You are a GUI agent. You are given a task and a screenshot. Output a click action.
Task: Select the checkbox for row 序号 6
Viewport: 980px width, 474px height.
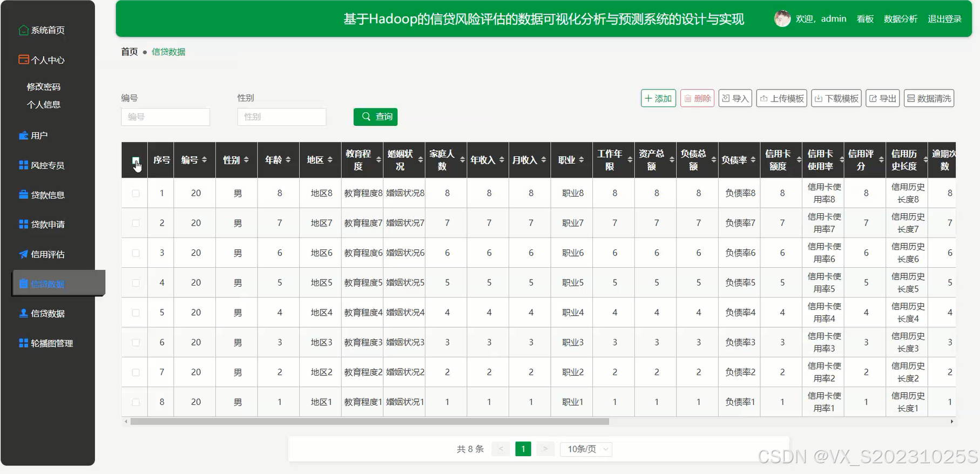point(136,342)
